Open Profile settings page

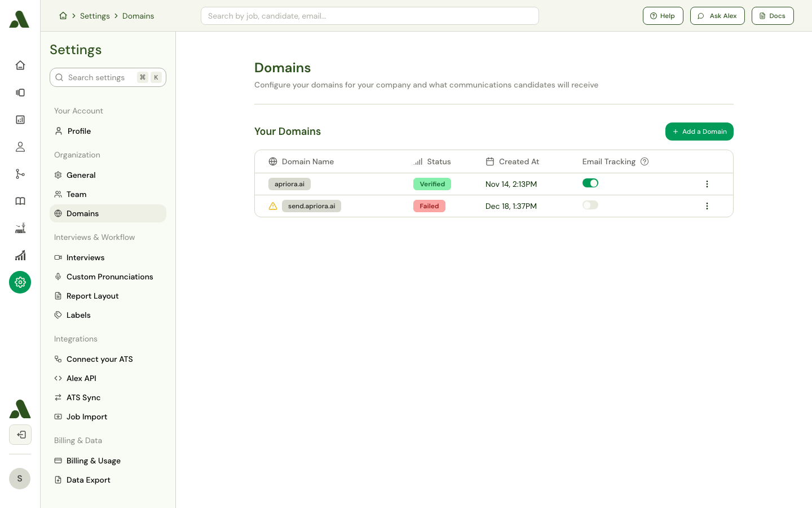tap(108, 131)
